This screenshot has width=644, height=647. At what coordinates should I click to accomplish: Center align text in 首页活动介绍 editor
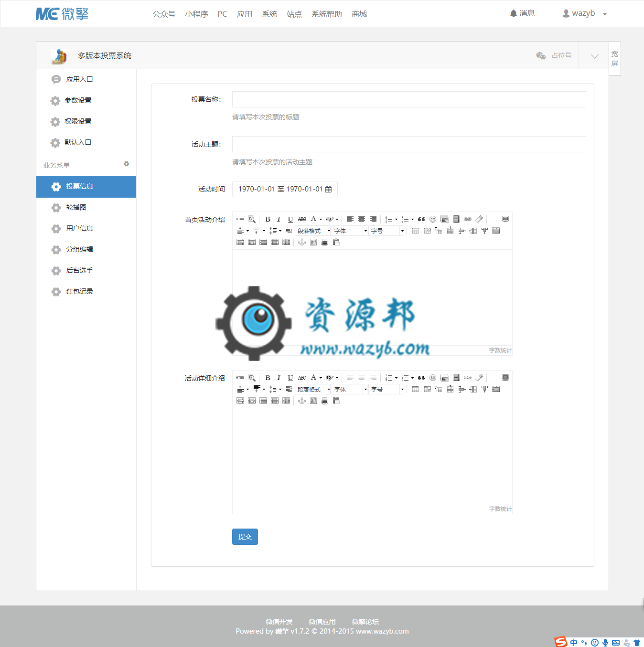[x=362, y=219]
